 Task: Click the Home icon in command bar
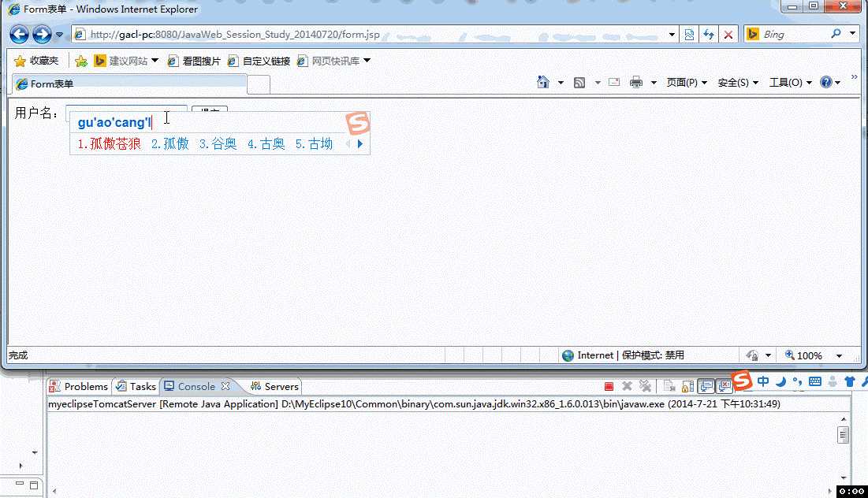click(x=543, y=83)
